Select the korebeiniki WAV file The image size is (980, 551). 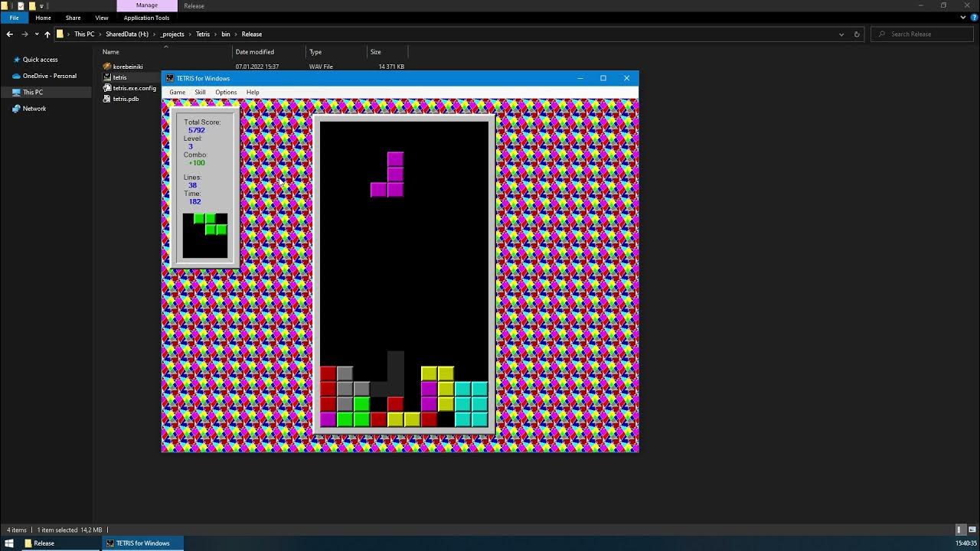point(128,67)
